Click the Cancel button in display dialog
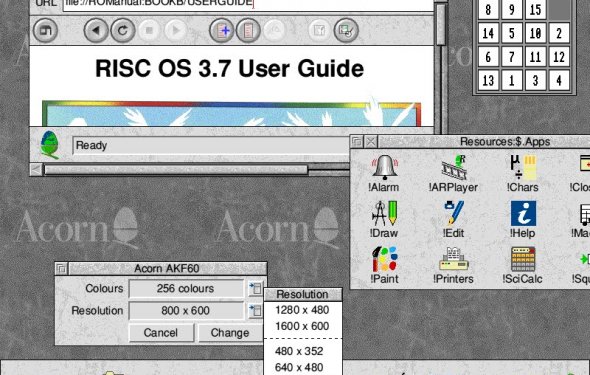Image resolution: width=590 pixels, height=375 pixels. click(x=161, y=333)
